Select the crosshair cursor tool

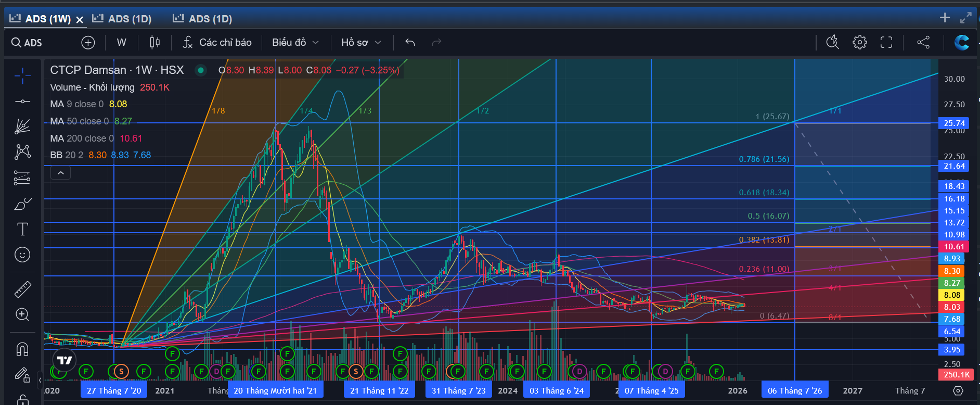[x=22, y=76]
